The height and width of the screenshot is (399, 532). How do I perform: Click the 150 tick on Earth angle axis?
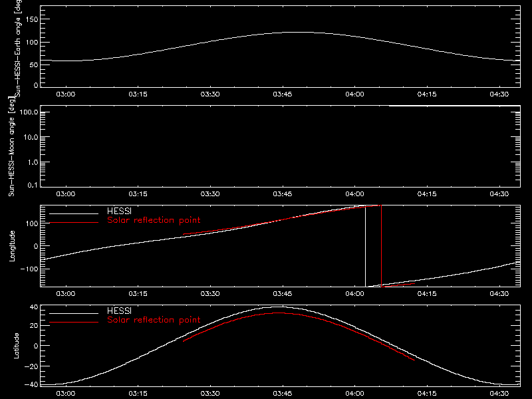(32, 20)
